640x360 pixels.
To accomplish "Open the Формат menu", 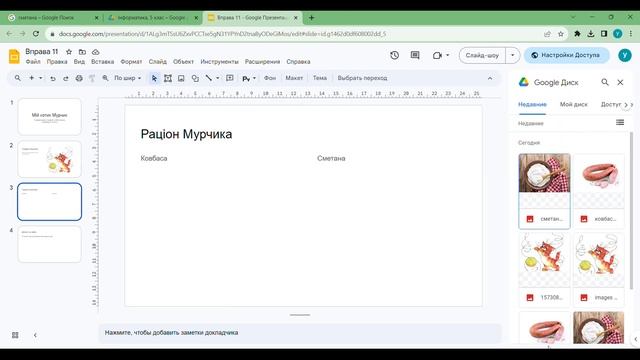I will (131, 62).
